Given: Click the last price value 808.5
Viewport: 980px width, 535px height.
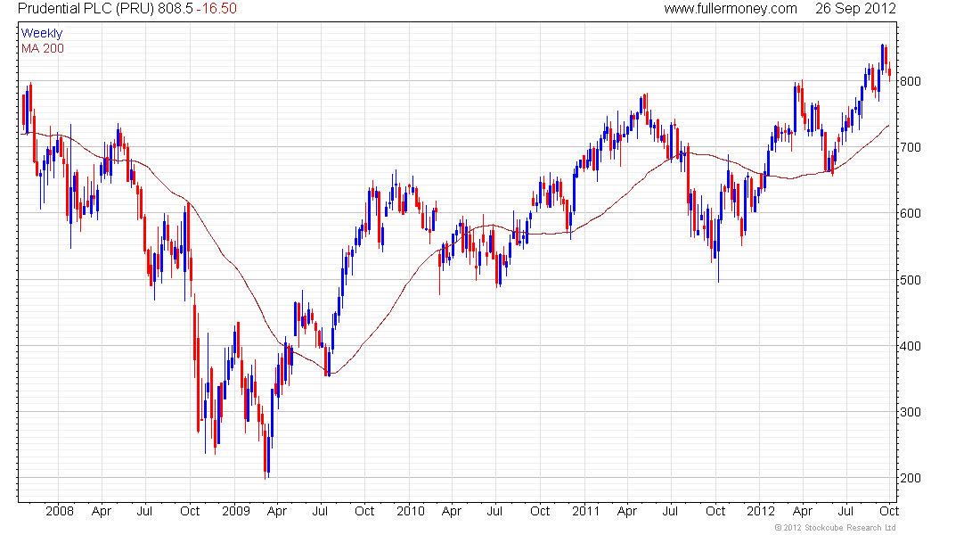Looking at the screenshot, I should (175, 9).
